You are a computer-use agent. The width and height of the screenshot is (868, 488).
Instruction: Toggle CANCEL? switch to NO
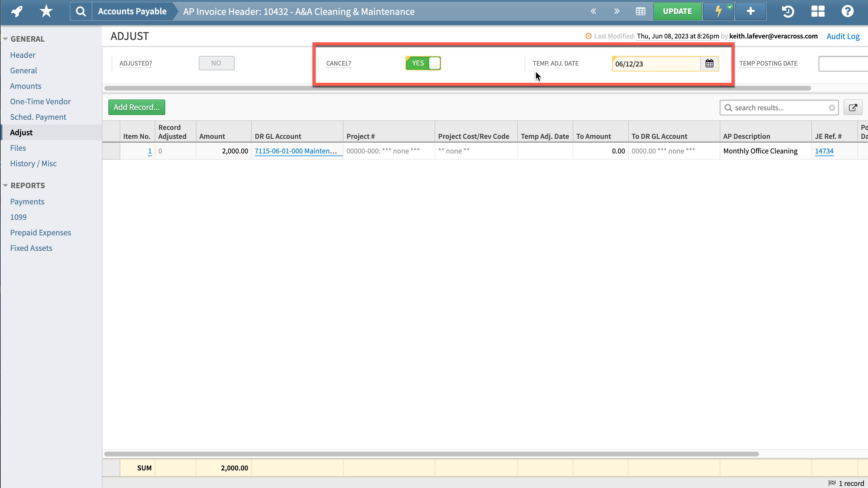(423, 63)
